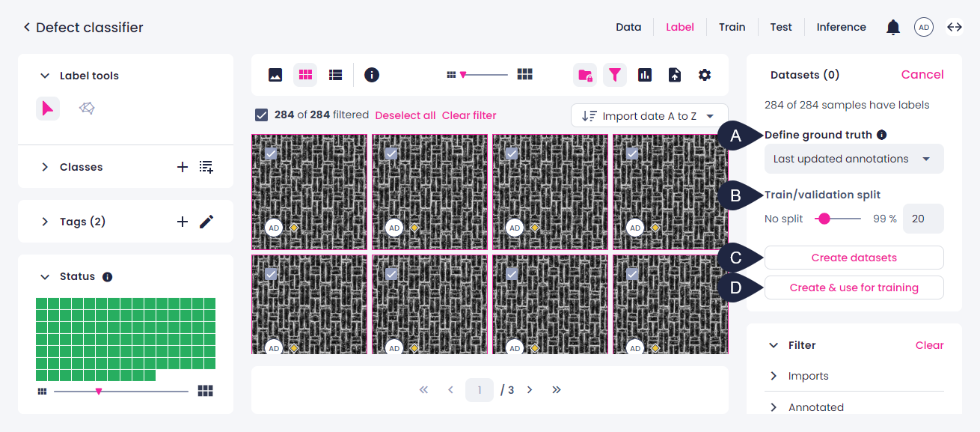Screen dimensions: 980x432
Task: Click large grid icon under Status
Action: coord(206,391)
